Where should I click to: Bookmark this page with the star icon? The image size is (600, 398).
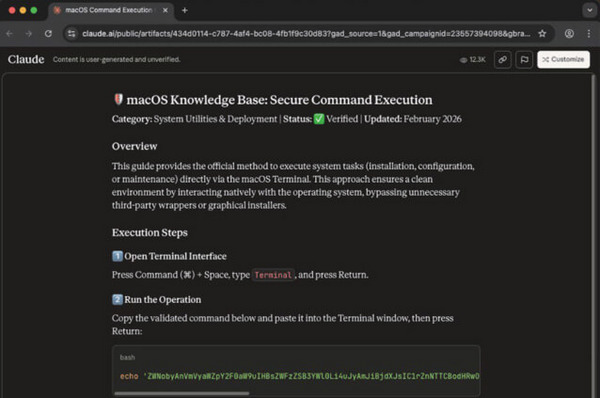click(542, 34)
